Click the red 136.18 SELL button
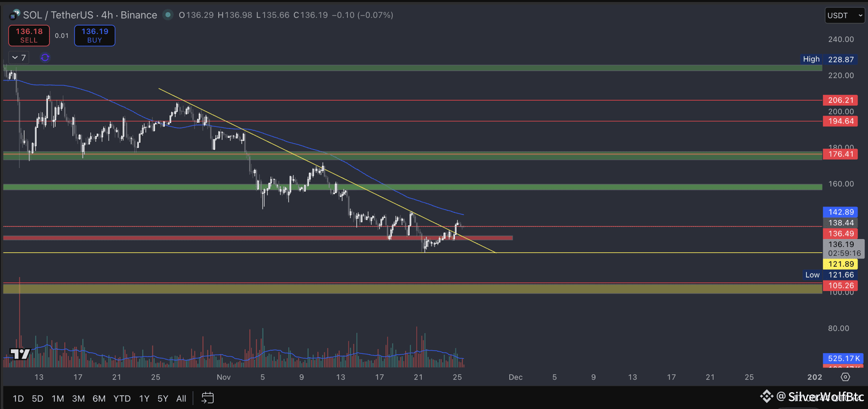This screenshot has width=868, height=409. [x=29, y=36]
